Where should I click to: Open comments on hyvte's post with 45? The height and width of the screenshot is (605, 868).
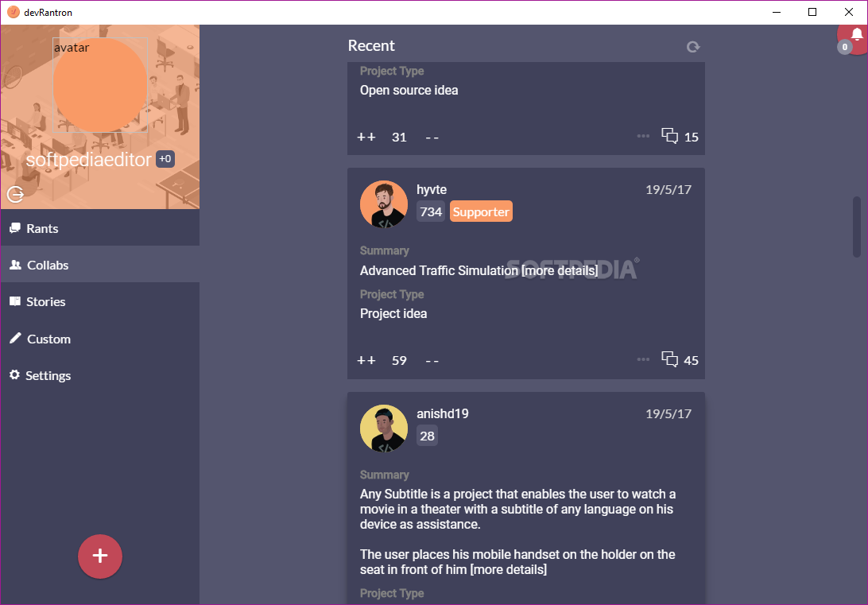pos(680,360)
